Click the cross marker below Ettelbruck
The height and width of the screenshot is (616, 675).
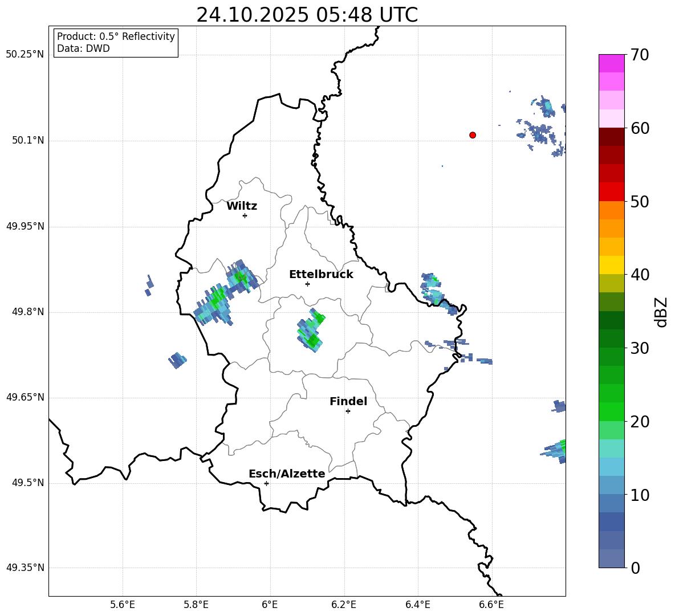point(307,284)
